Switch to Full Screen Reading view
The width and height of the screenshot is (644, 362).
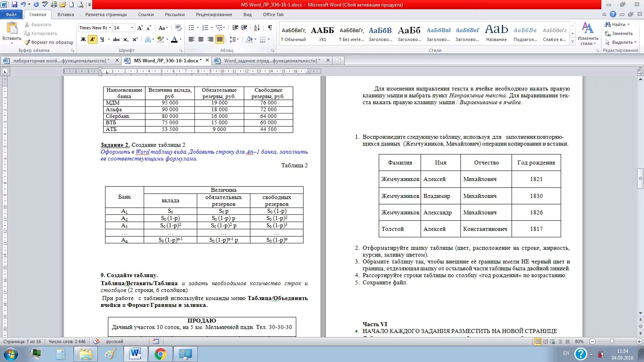click(x=545, y=341)
